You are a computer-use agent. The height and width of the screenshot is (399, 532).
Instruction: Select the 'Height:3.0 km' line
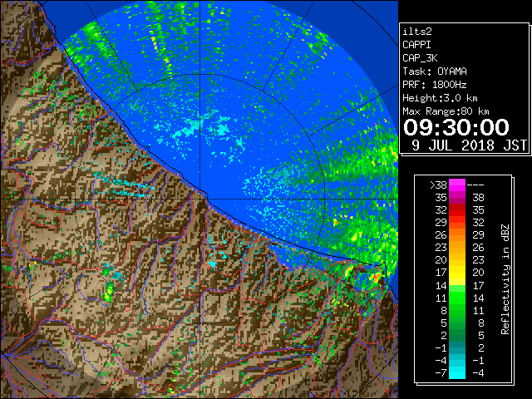pyautogui.click(x=440, y=98)
